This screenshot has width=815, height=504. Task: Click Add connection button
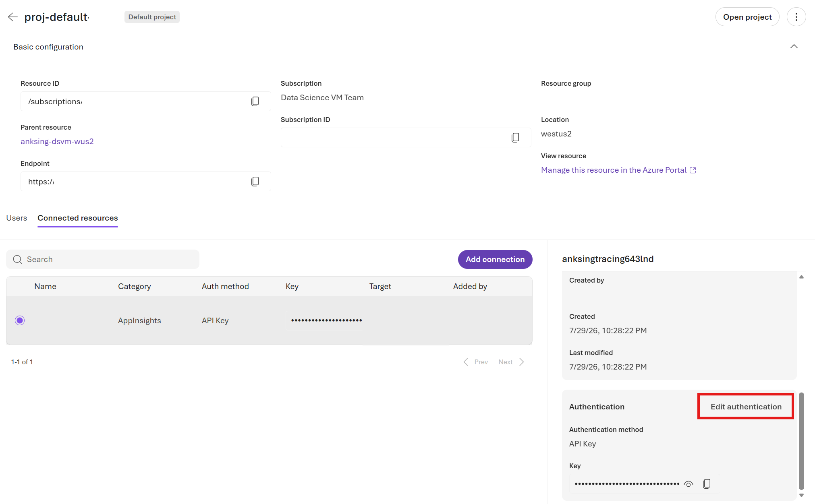(x=495, y=260)
